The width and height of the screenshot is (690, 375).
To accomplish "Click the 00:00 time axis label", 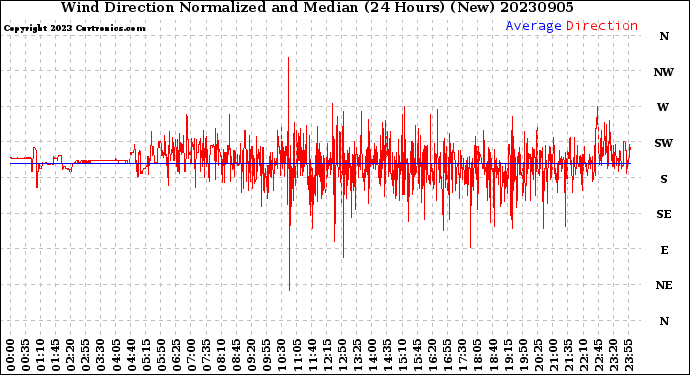I will pyautogui.click(x=11, y=355).
